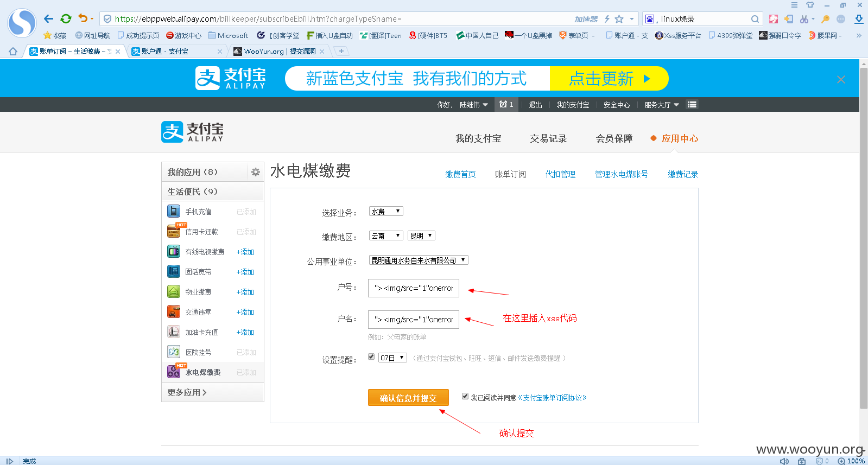
Task: Open 应用中心 in main navigation
Action: [680, 138]
